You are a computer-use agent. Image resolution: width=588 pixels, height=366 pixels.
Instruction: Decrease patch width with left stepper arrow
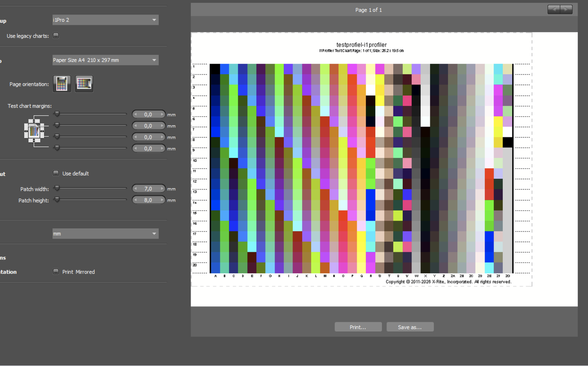[x=136, y=189]
